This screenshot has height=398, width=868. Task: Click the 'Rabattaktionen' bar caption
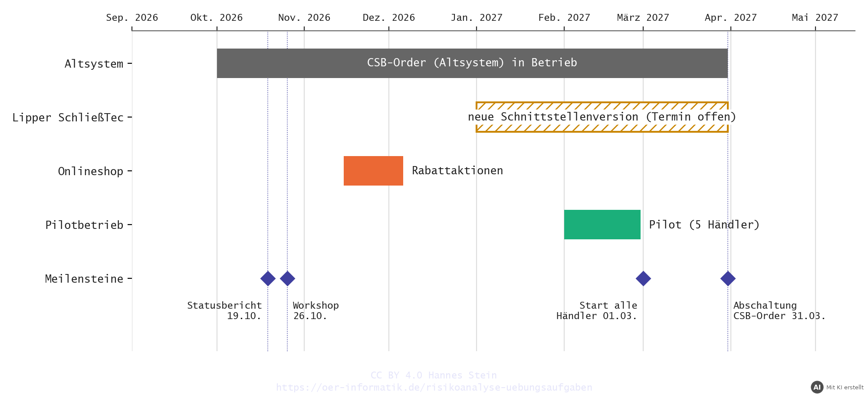click(457, 171)
